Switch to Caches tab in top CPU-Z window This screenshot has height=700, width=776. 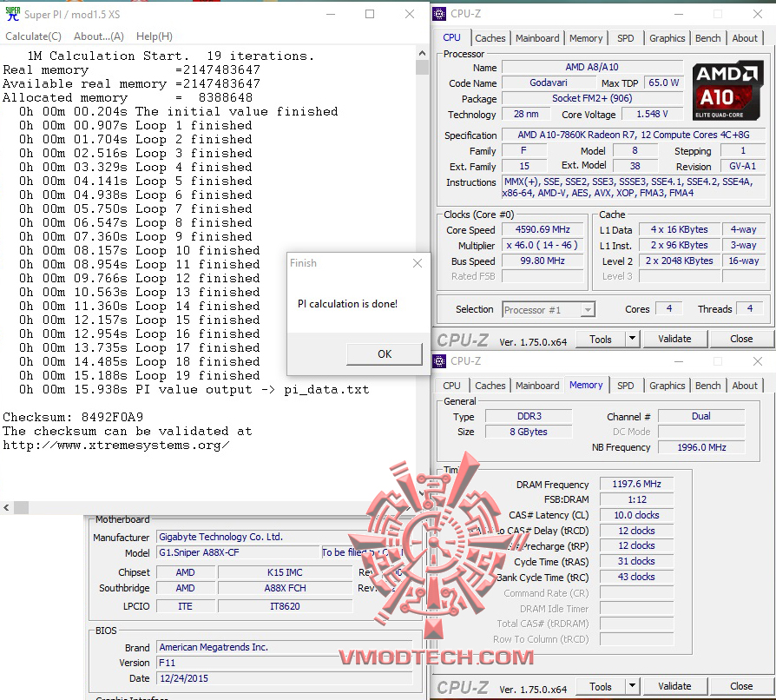[x=490, y=38]
